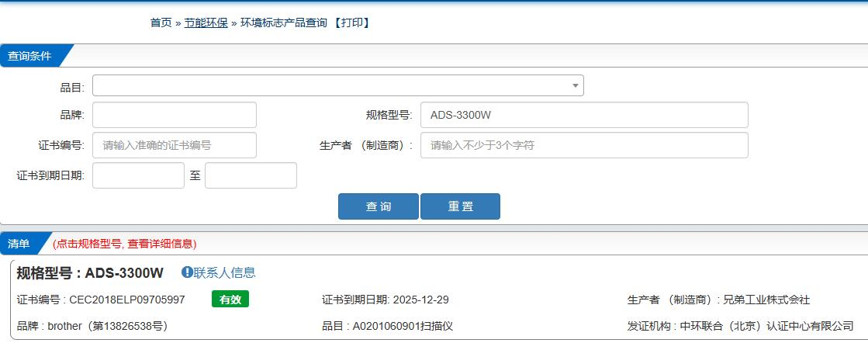Open the 节能环保 breadcrumb link

tap(206, 23)
